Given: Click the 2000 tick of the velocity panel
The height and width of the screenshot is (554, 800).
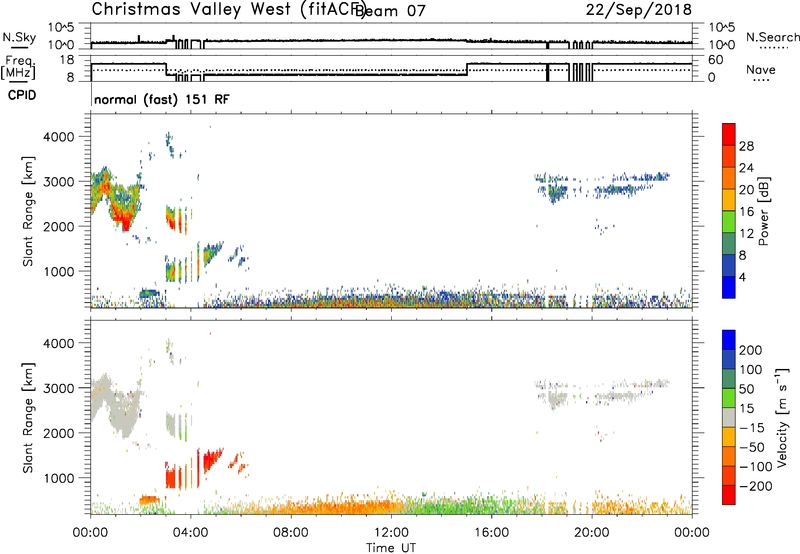Looking at the screenshot, I should 59,433.
